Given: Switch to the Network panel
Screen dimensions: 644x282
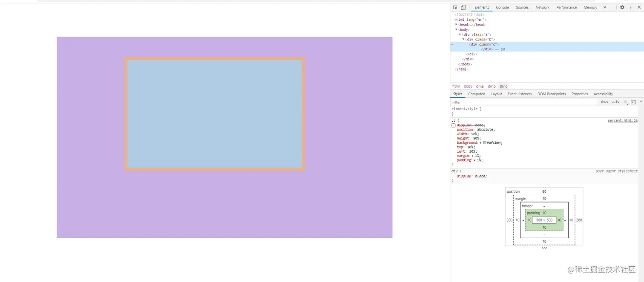Looking at the screenshot, I should (542, 7).
